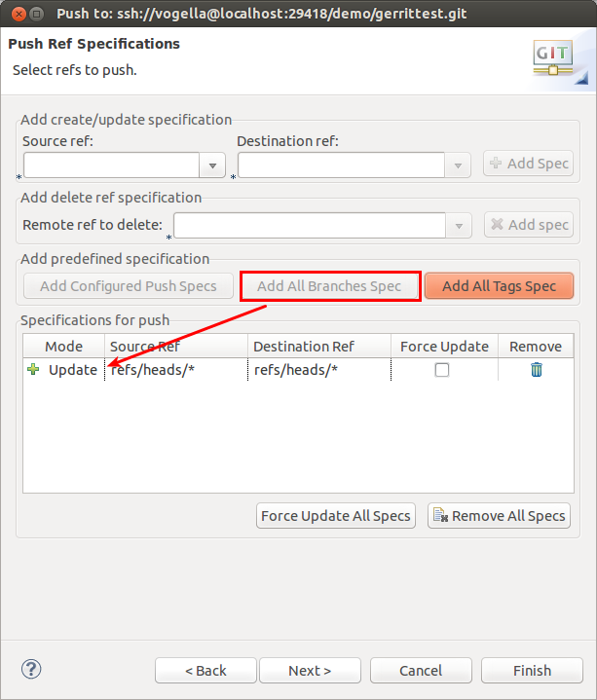The height and width of the screenshot is (700, 597).
Task: Click the Finish button
Action: click(533, 671)
